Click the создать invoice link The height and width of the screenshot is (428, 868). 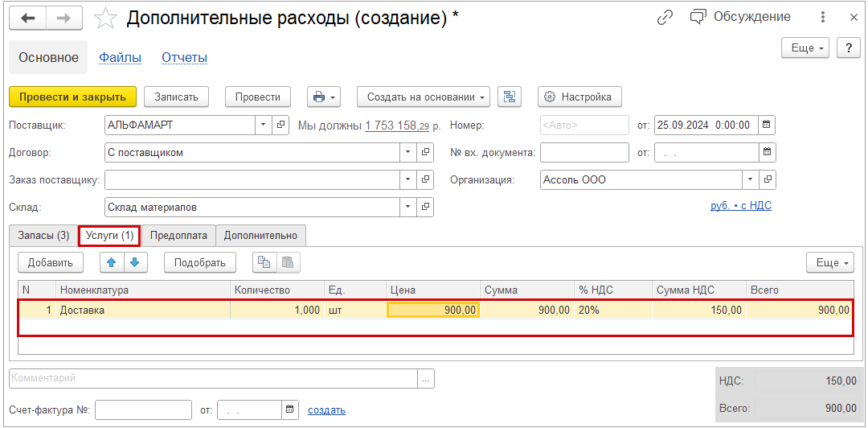326,410
